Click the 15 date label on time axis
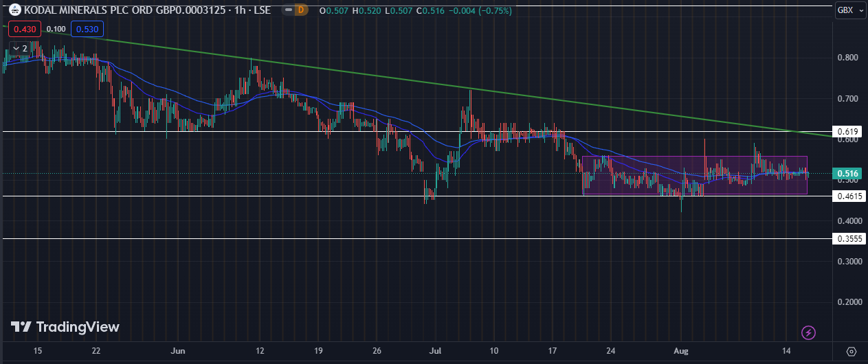The width and height of the screenshot is (868, 364). click(x=38, y=351)
